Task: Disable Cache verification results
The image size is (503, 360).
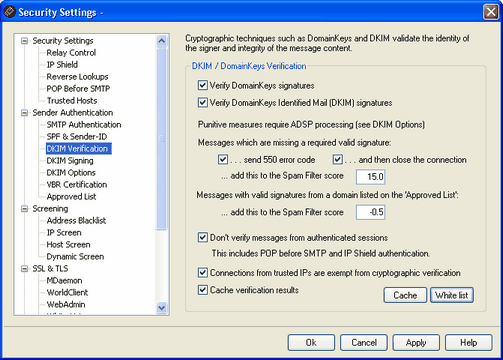Action: [x=203, y=290]
